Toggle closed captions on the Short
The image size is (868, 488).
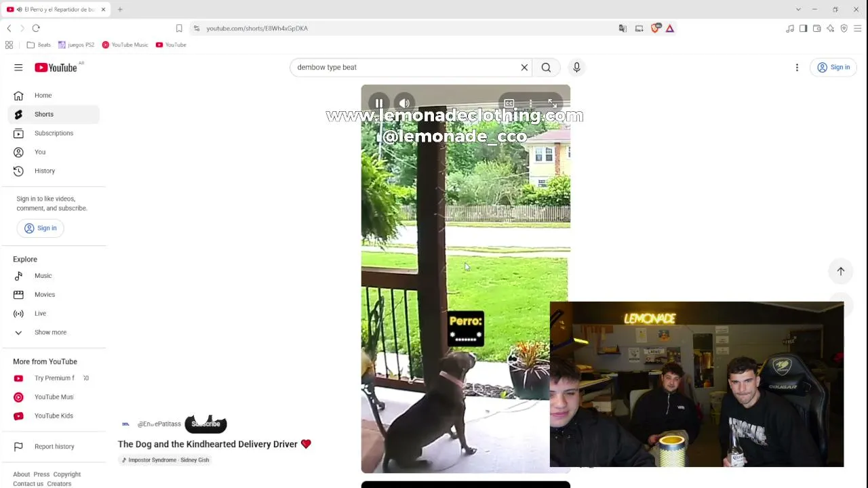tap(509, 104)
